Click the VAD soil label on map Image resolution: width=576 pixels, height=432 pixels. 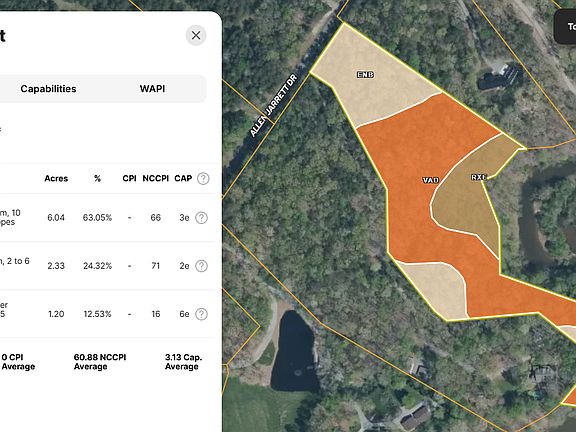tap(431, 180)
